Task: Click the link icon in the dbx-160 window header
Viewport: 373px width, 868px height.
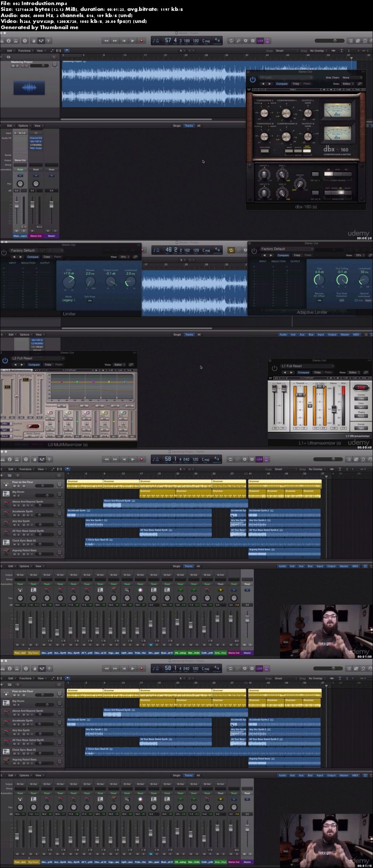Action: tap(360, 84)
